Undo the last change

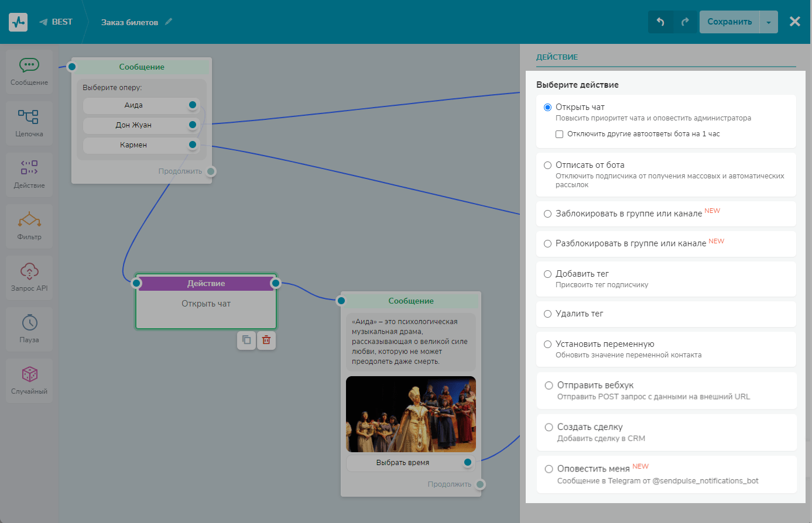[660, 22]
